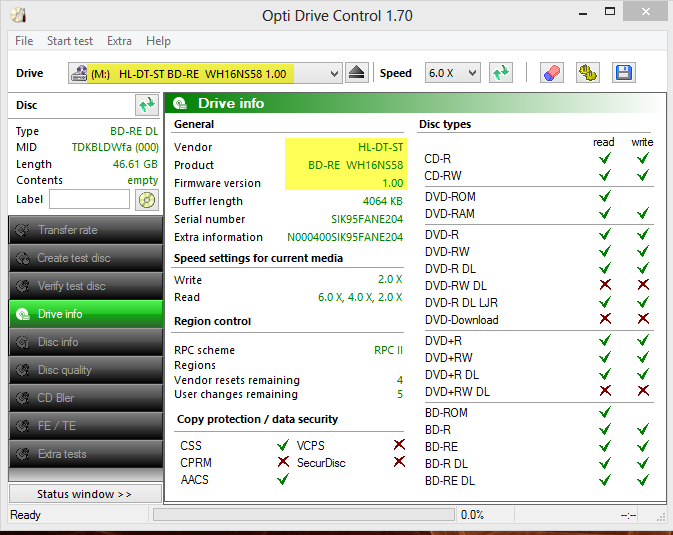Click the 0.0% status bar percentage

[472, 515]
